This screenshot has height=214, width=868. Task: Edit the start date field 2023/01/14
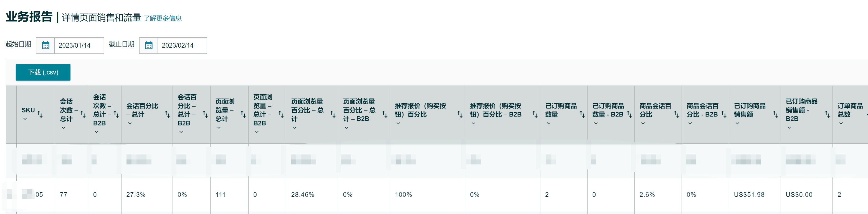coord(79,45)
